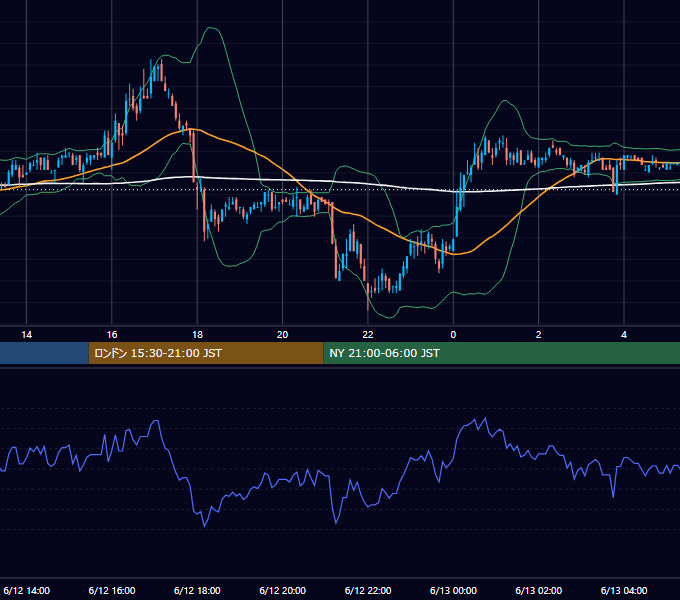Click the 6/13 02:00 time label
The image size is (680, 600).
(x=539, y=590)
